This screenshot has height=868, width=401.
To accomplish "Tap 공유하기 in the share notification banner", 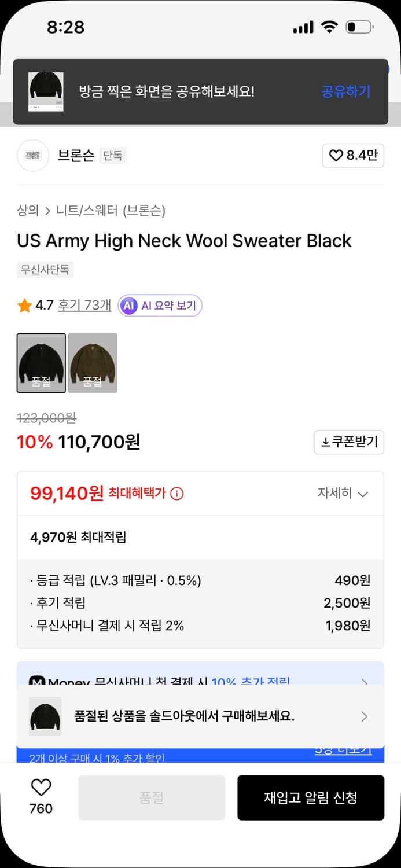I will coord(345,91).
